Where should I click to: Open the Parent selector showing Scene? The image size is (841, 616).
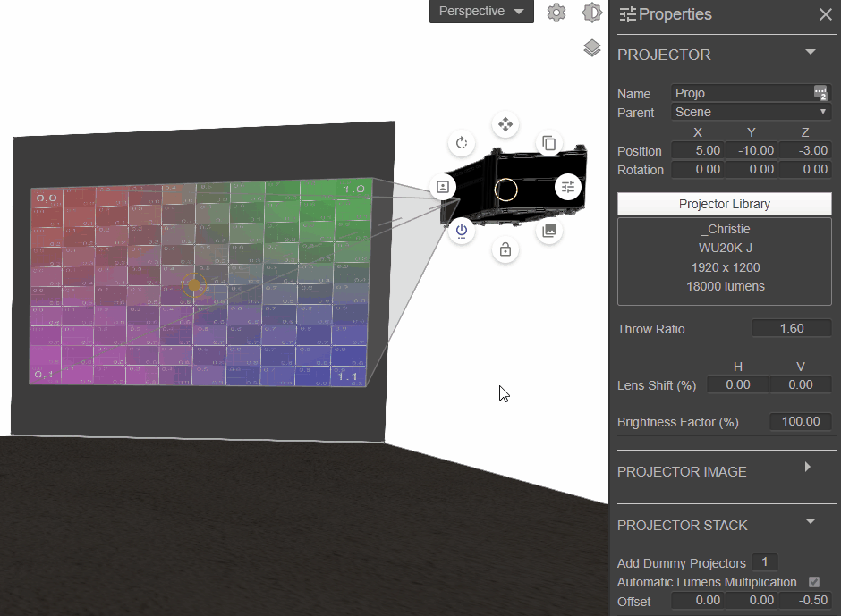[751, 112]
